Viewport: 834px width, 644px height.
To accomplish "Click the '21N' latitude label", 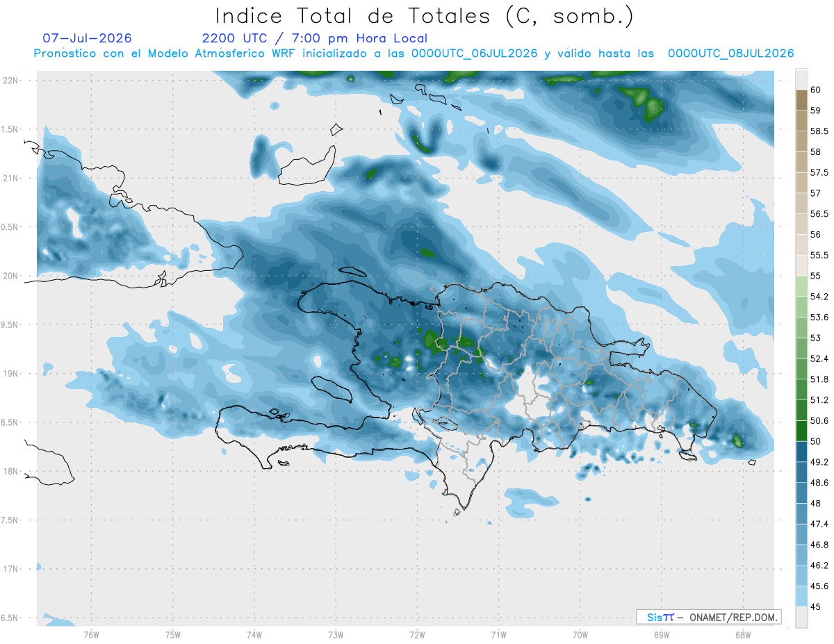I will pyautogui.click(x=12, y=178).
